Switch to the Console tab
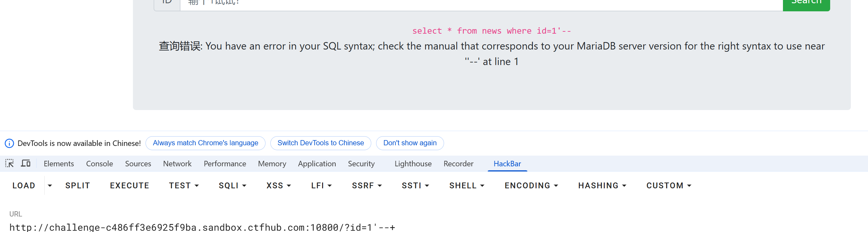The height and width of the screenshot is (232, 868). (99, 163)
